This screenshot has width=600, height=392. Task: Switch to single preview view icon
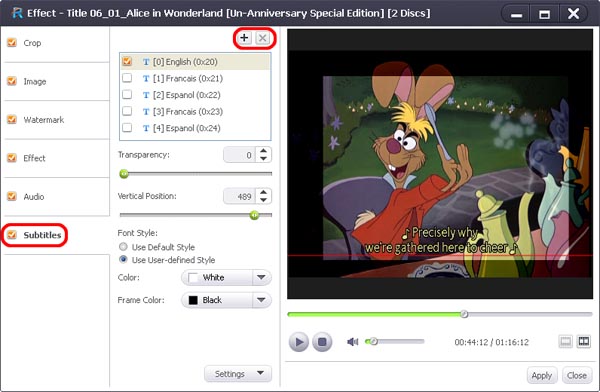click(x=566, y=341)
